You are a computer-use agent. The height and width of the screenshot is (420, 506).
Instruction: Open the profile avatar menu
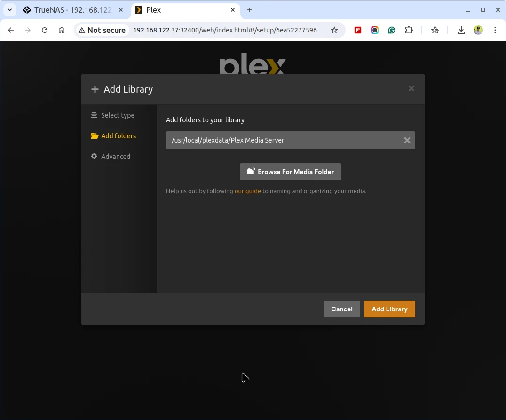[478, 30]
